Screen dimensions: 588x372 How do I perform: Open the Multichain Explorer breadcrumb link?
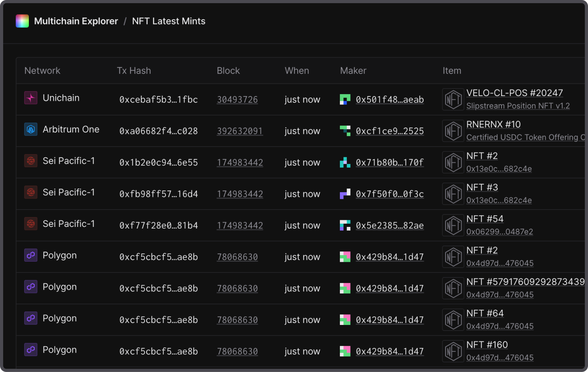[76, 21]
